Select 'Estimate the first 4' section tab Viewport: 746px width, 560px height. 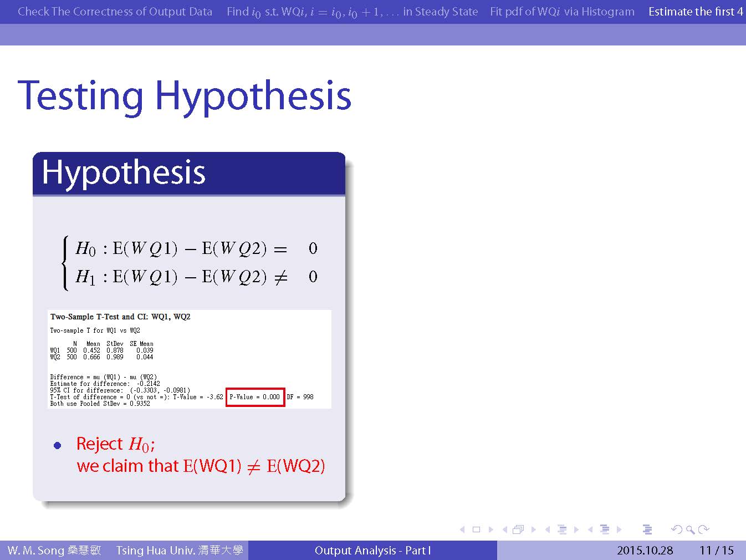(x=695, y=12)
